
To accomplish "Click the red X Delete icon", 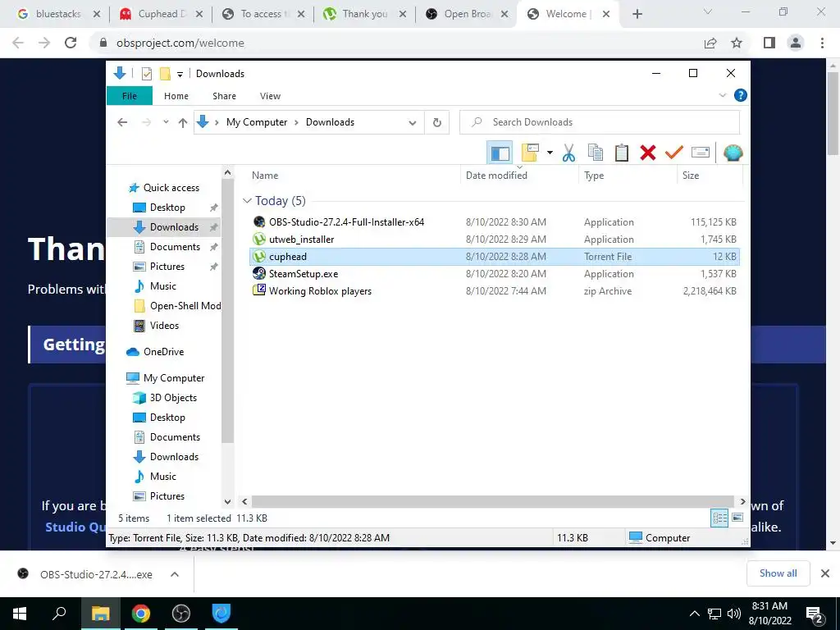I will click(x=648, y=153).
